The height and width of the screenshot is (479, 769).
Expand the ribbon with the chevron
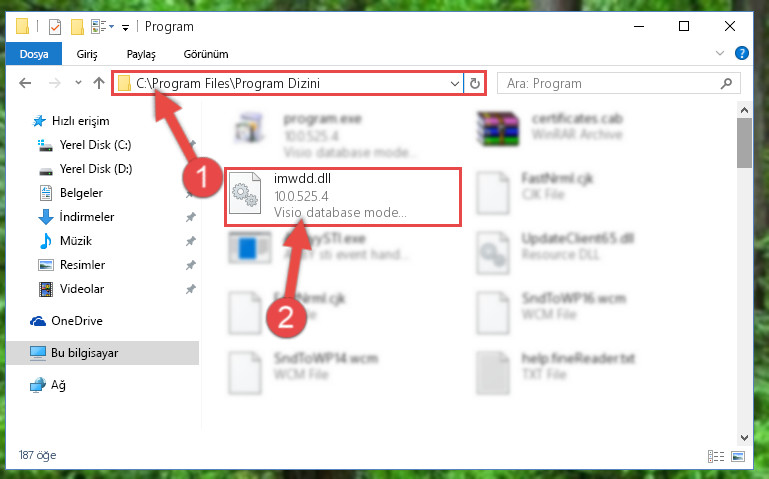point(719,53)
